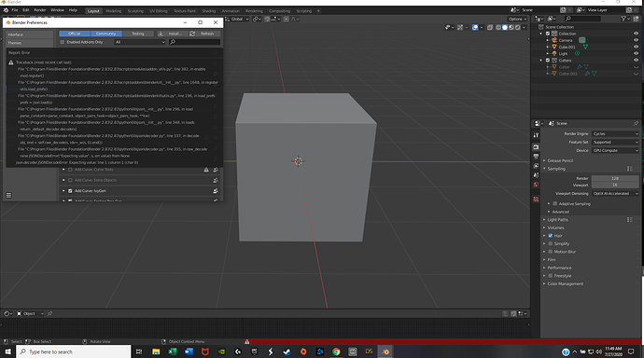Image resolution: width=644 pixels, height=358 pixels.
Task: Open the Render Engine dropdown
Action: [615, 133]
